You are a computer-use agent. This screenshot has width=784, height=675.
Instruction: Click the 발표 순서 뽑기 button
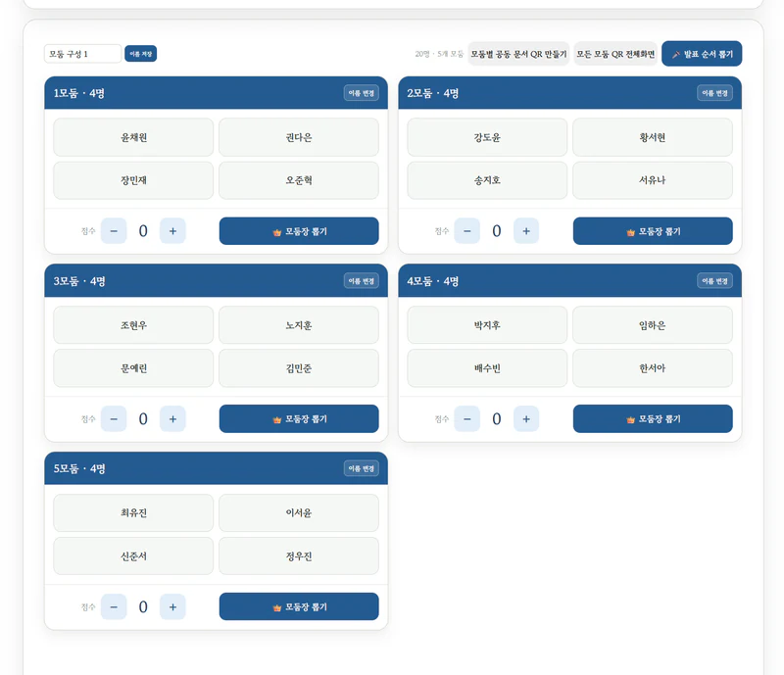point(702,54)
